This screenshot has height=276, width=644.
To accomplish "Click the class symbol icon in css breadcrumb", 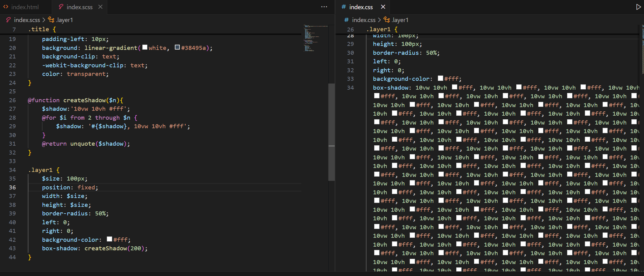I will click(387, 20).
